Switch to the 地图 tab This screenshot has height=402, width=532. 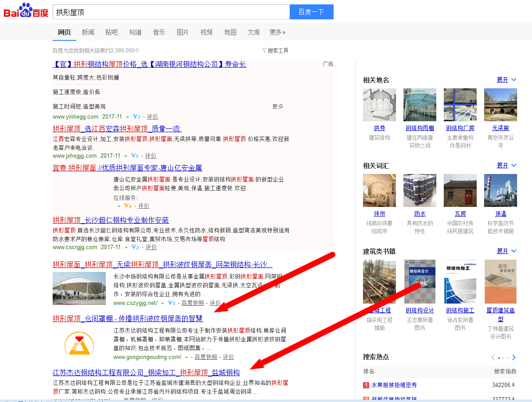click(230, 32)
